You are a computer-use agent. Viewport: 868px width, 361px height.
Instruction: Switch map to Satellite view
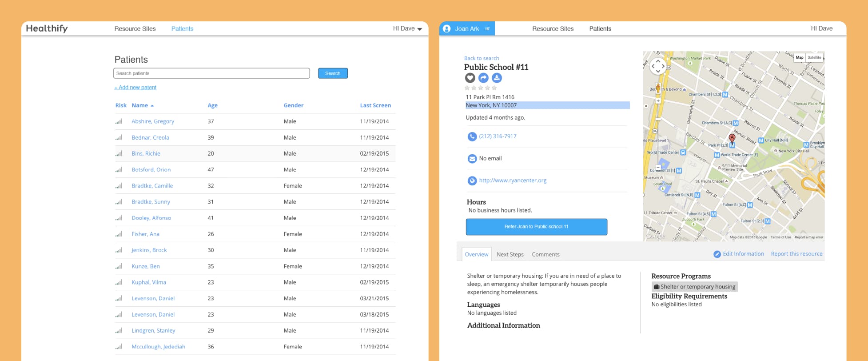point(814,57)
